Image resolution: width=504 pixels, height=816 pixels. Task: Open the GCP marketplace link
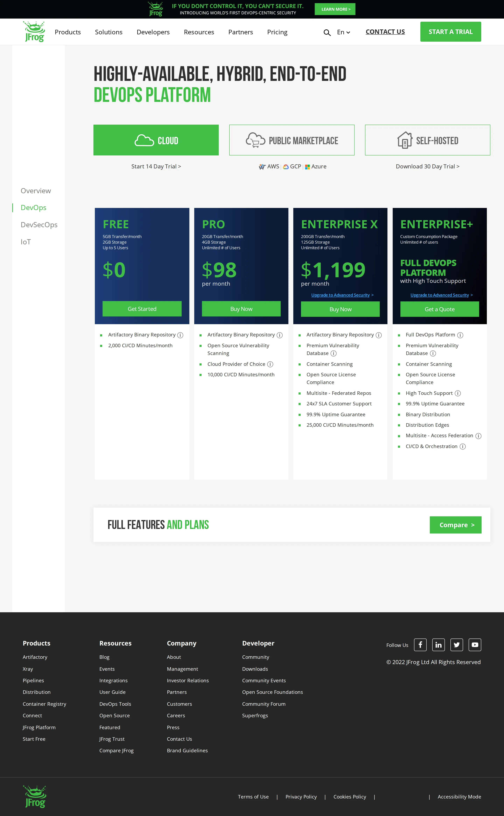pos(292,166)
